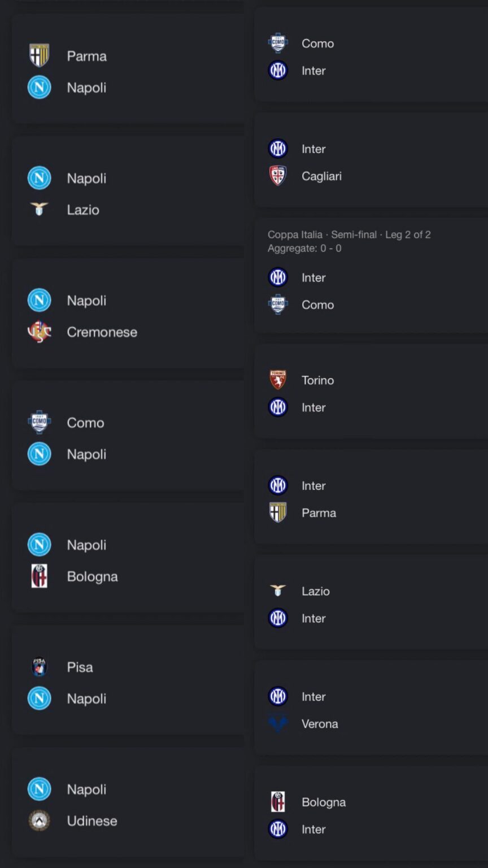Select the Parma crest logo
The height and width of the screenshot is (868, 488).
(x=39, y=56)
